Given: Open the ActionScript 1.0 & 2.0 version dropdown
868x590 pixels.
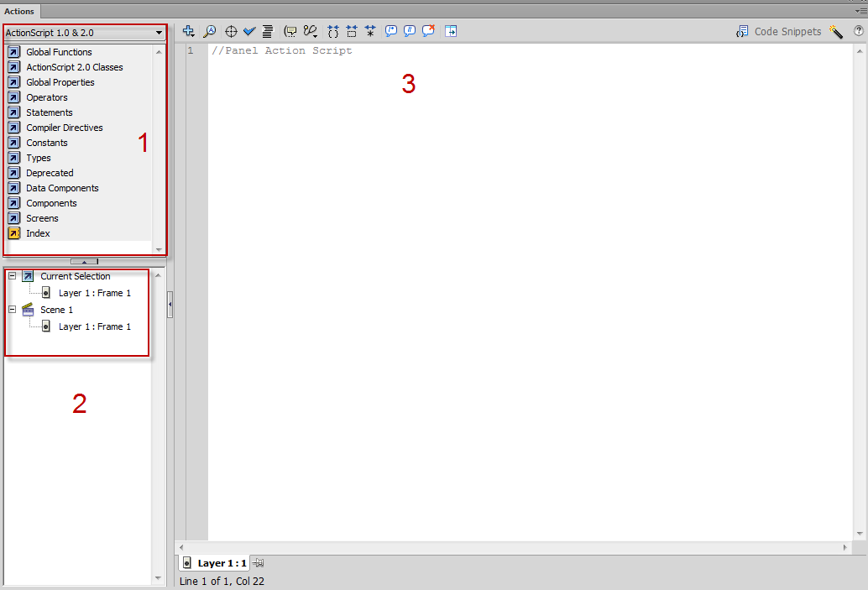Looking at the screenshot, I should (85, 33).
